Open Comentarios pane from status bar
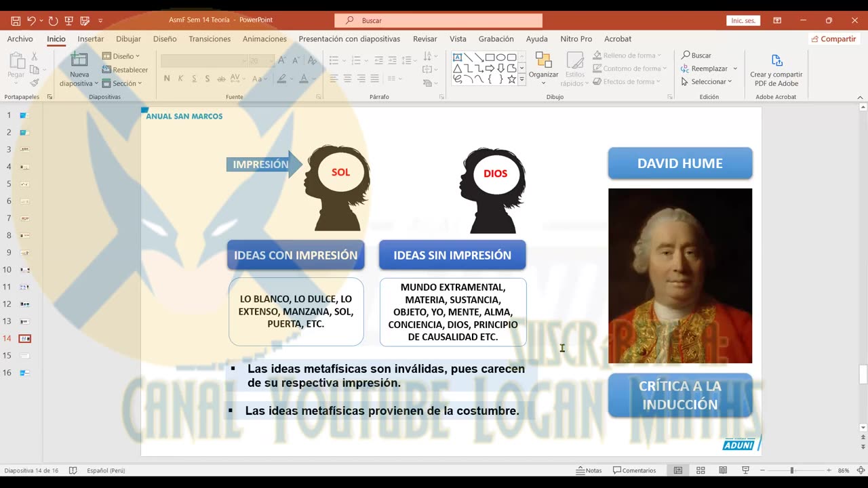 tap(635, 470)
